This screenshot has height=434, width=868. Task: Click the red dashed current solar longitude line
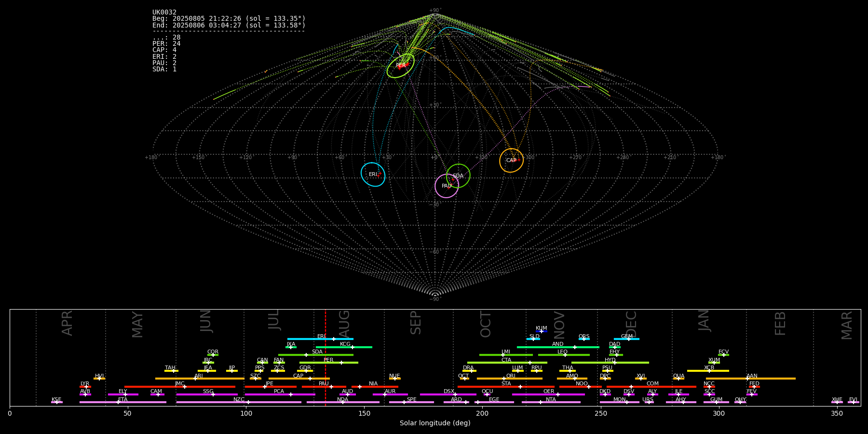pyautogui.click(x=325, y=357)
